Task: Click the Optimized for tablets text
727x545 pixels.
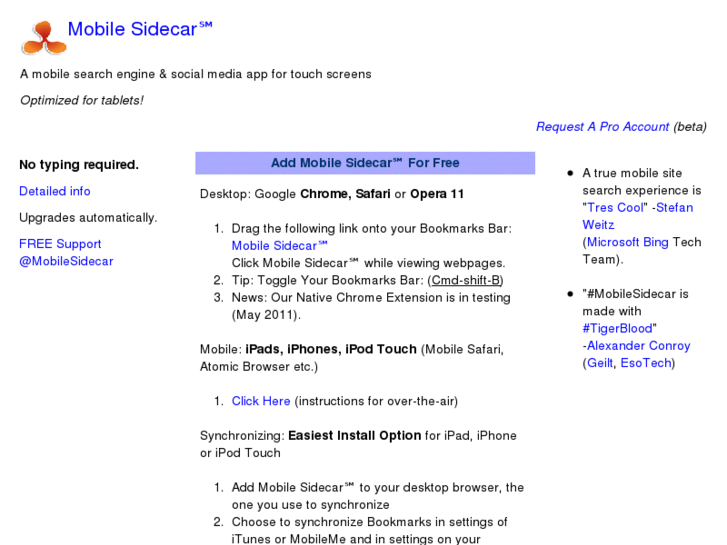Action: pyautogui.click(x=82, y=100)
